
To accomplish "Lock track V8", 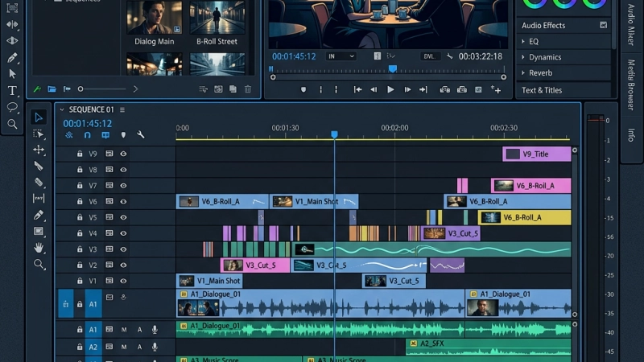I will coord(80,170).
